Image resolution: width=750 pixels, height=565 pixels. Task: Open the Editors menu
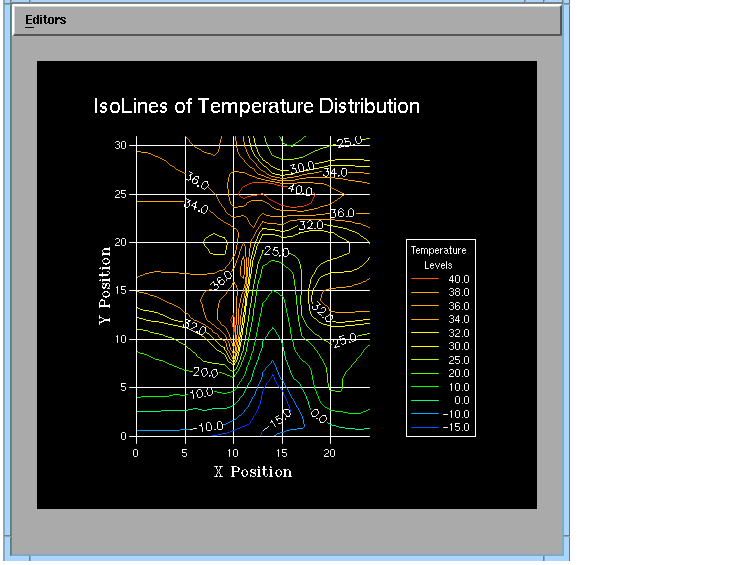coord(45,20)
